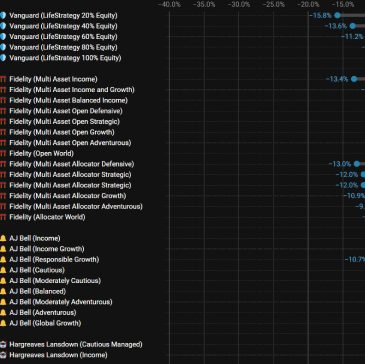
Task: Click the shield icon beside Vanguard LifeStrategy 100% Equity
Action: tap(3, 58)
